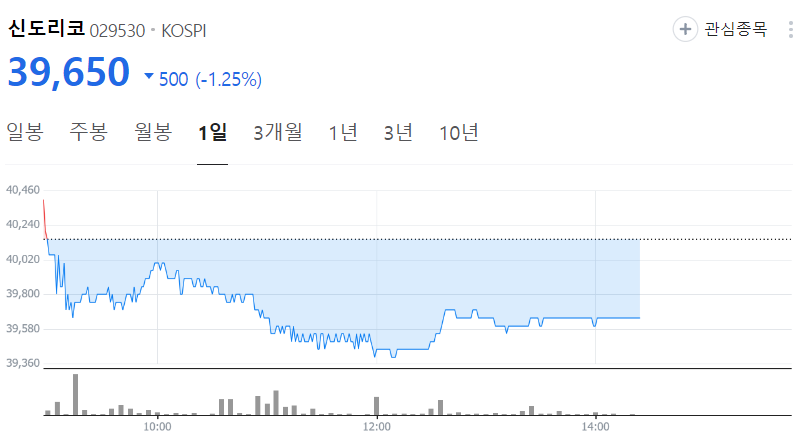The image size is (812, 432).
Task: Click the 12:00 time axis label
Action: point(376,426)
